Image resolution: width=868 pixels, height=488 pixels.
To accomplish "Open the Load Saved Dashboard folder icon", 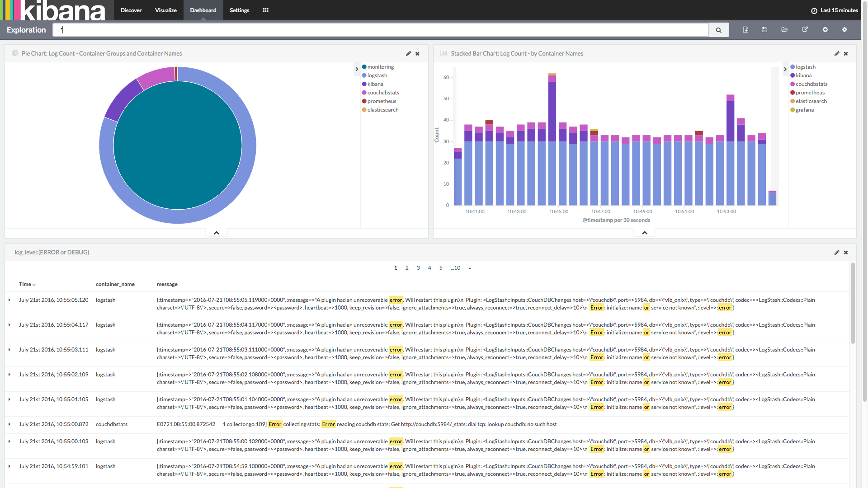I will tap(784, 30).
